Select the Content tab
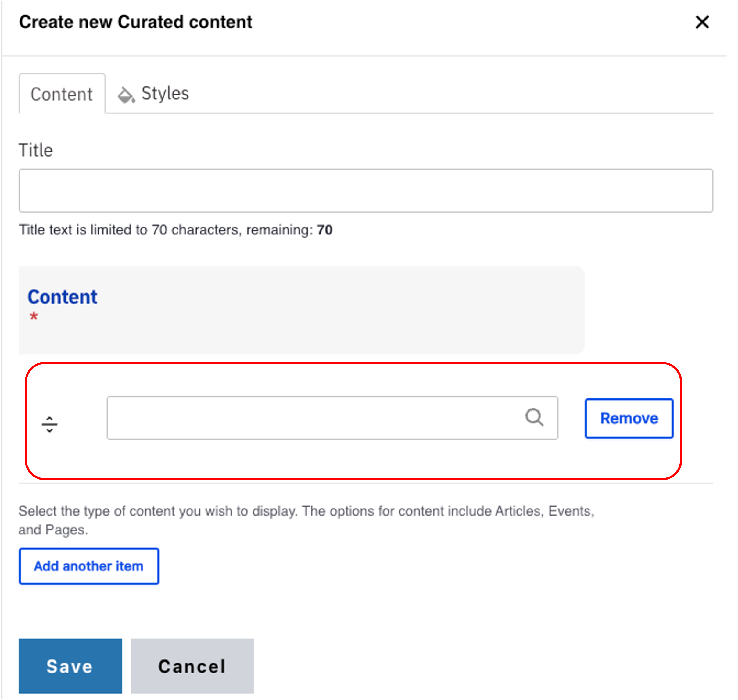 tap(62, 94)
